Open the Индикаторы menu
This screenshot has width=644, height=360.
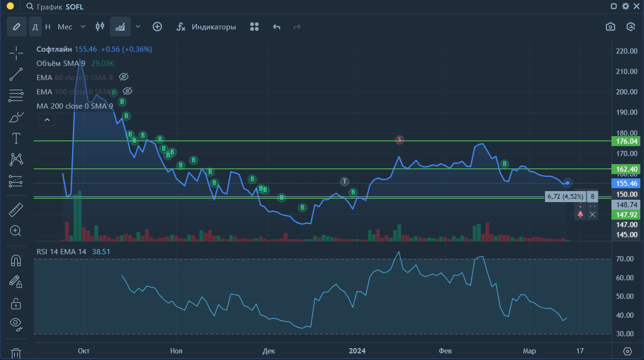[214, 27]
